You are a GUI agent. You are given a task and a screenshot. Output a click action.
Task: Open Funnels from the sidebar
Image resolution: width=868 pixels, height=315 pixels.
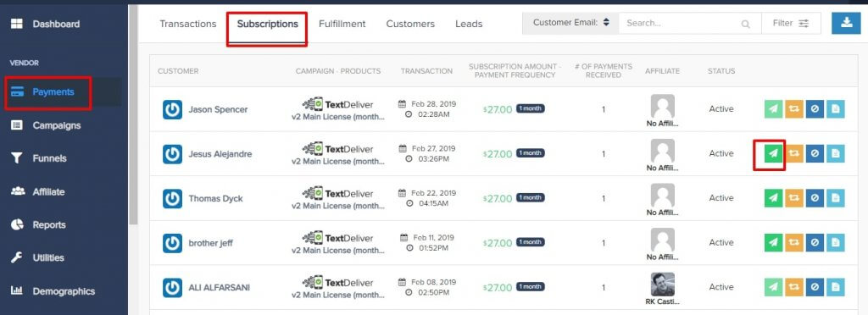40,158
